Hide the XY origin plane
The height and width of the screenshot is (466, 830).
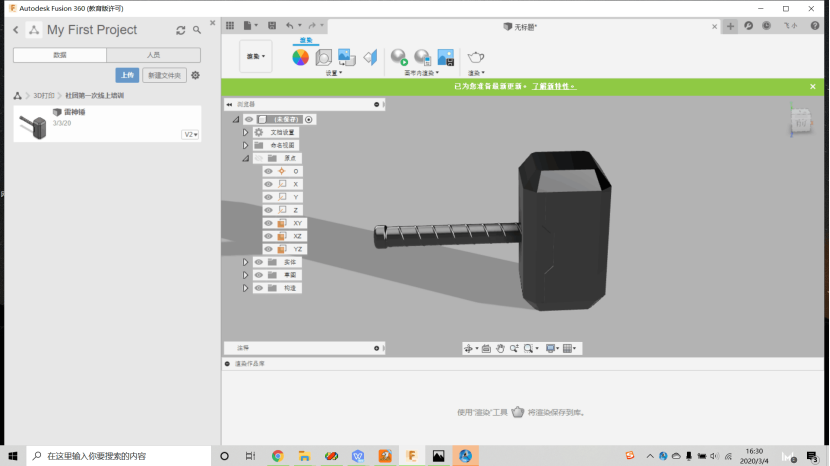[268, 223]
